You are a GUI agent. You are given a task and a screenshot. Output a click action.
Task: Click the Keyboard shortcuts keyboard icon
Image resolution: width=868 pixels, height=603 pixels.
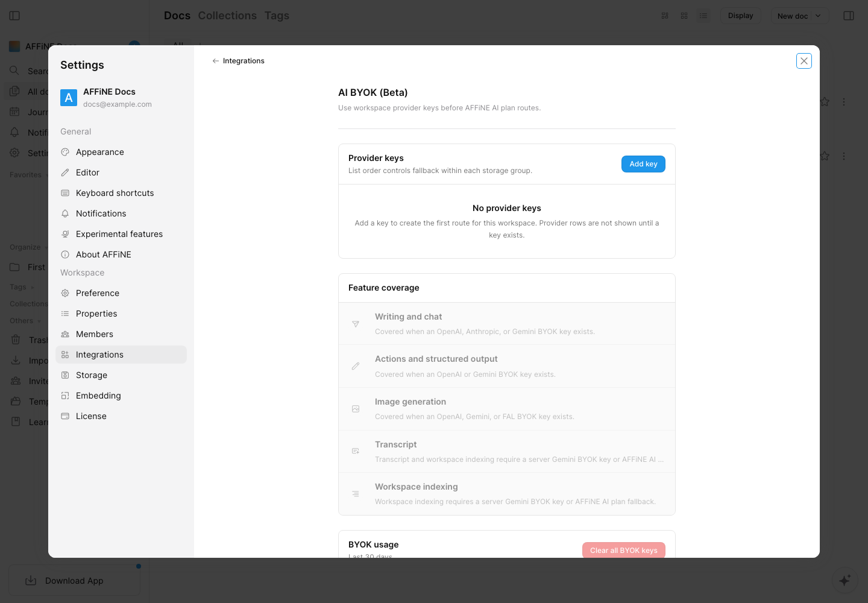point(65,193)
